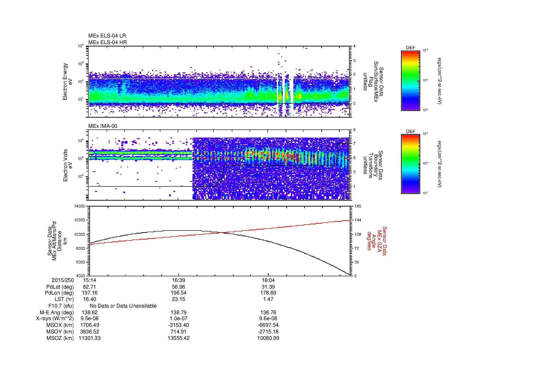555x392 pixels.
Task: Select the PdLon value 196.54
Action: 178,293
